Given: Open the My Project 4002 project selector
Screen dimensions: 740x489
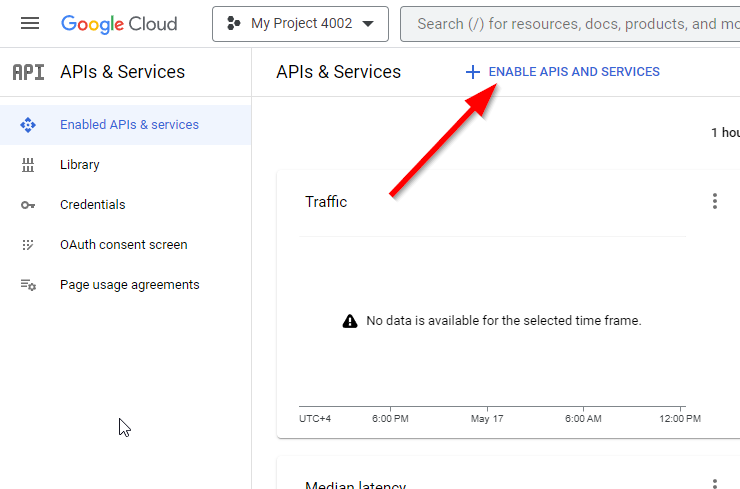Looking at the screenshot, I should (x=300, y=23).
